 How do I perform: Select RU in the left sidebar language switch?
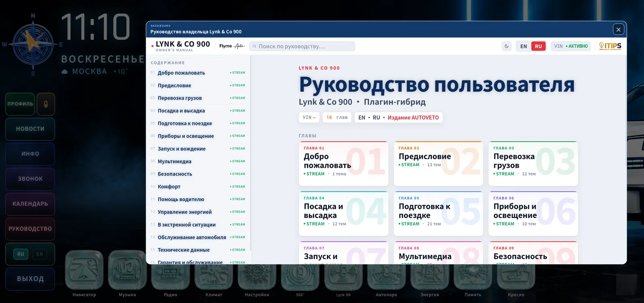(21, 254)
